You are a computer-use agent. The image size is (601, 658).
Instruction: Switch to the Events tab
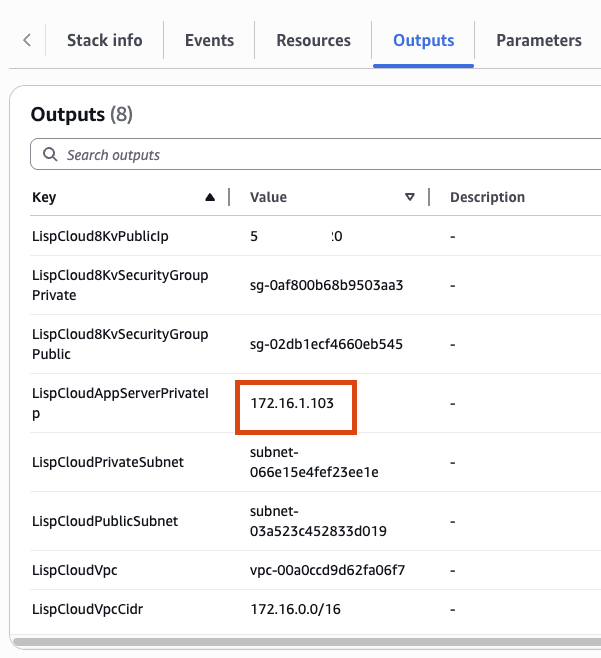209,40
